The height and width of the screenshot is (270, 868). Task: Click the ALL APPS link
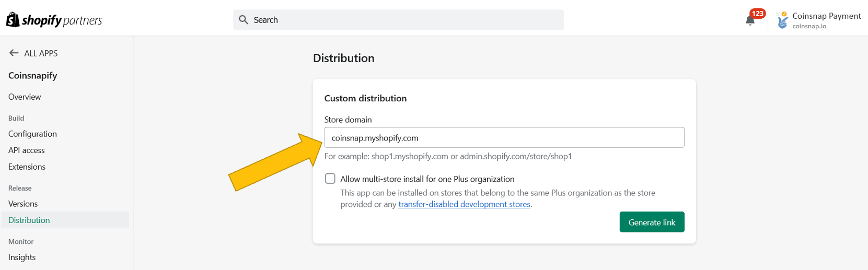coord(41,53)
